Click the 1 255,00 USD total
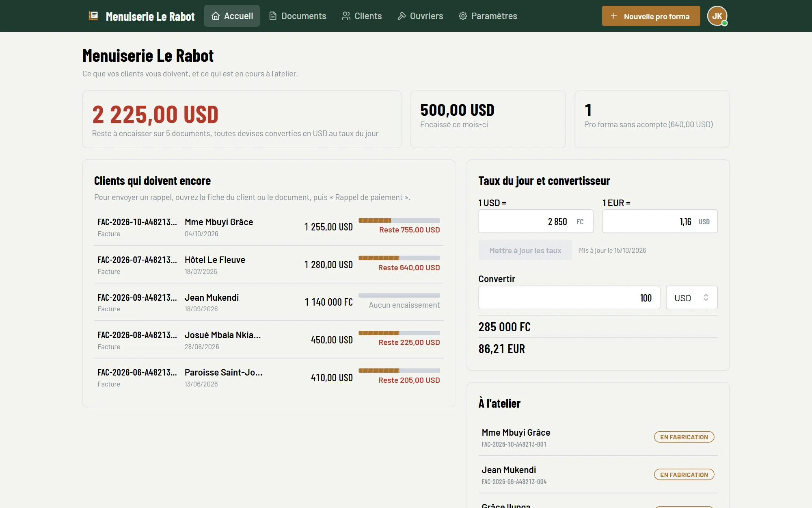The height and width of the screenshot is (508, 812). [x=328, y=227]
